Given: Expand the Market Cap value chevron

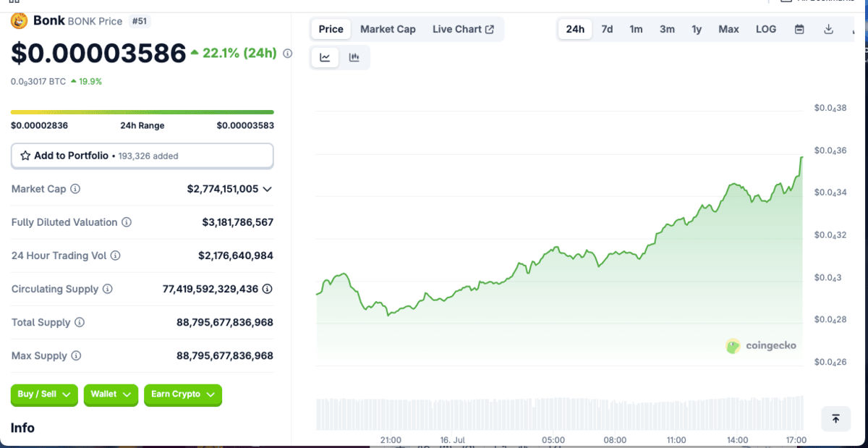Looking at the screenshot, I should 267,189.
